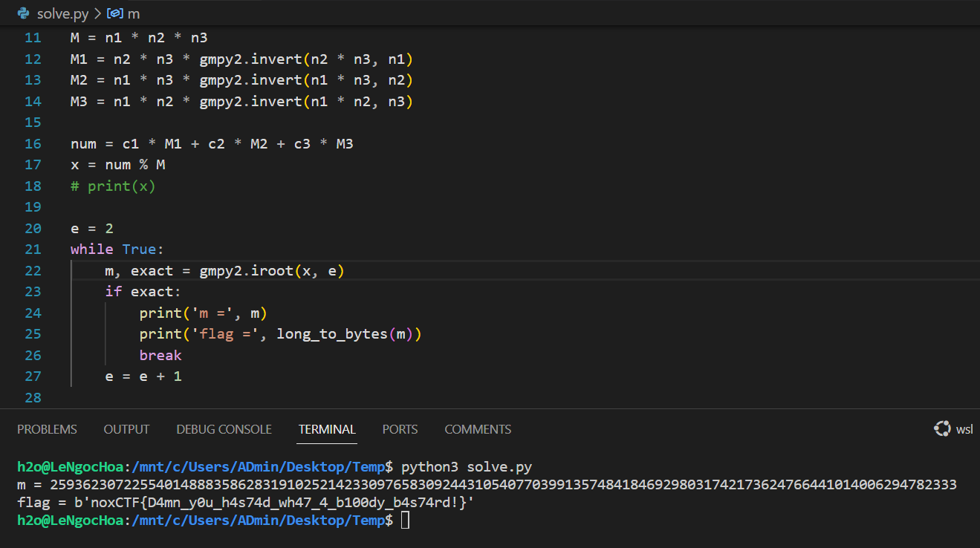Switch to the PROBLEMS panel tab
This screenshot has width=980, height=548.
coord(47,429)
